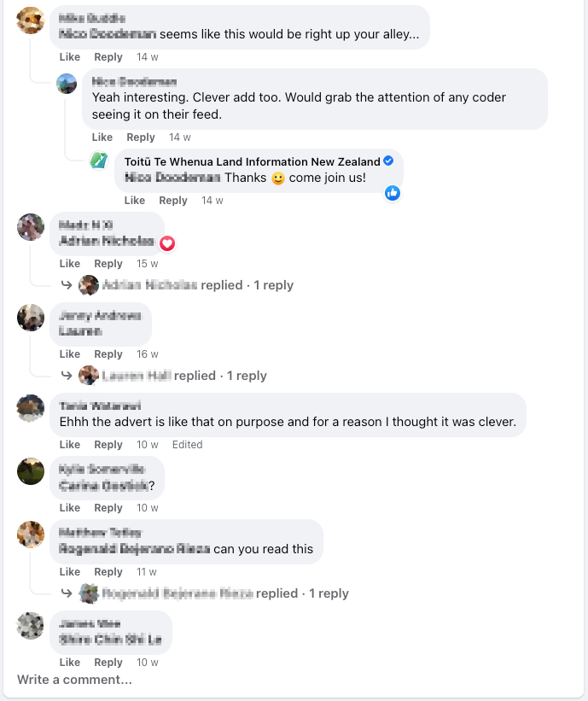The width and height of the screenshot is (588, 701).
Task: Like the 'Ehhh the advert' comment
Action: coord(70,445)
